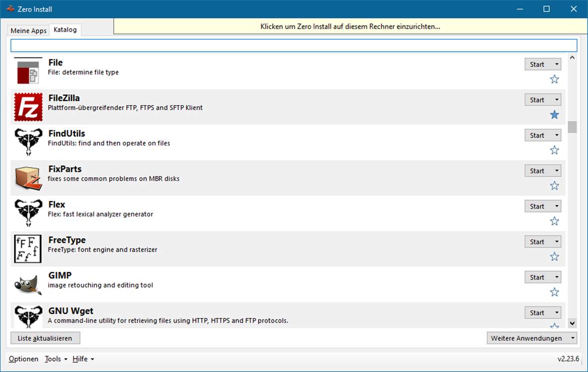Click the scrollbar up arrow

pyautogui.click(x=572, y=58)
